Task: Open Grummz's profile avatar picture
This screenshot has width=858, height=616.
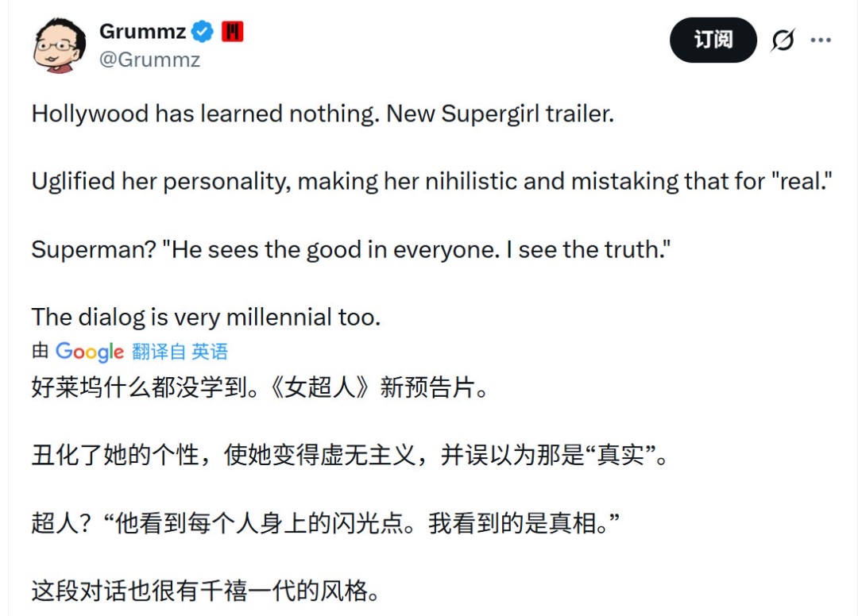Action: pos(59,45)
